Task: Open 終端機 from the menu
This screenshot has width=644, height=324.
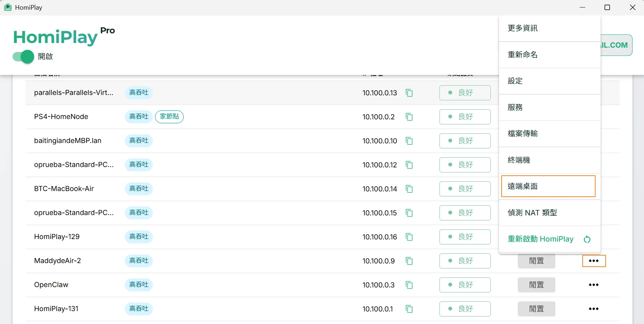Action: (550, 160)
